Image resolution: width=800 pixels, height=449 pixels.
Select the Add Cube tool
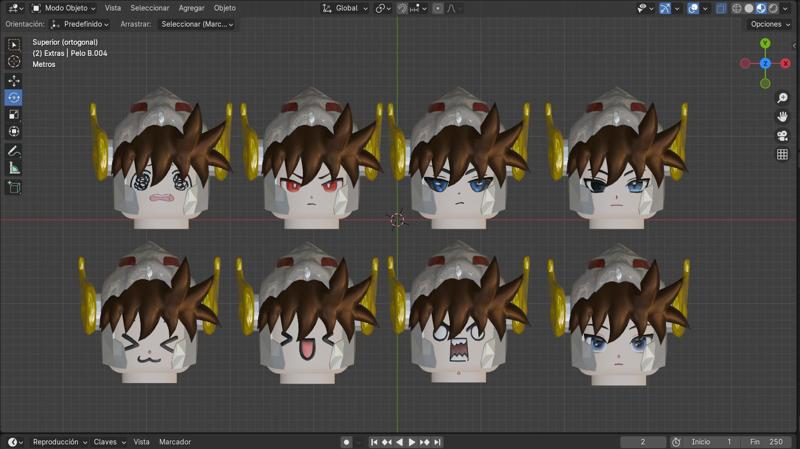14,187
